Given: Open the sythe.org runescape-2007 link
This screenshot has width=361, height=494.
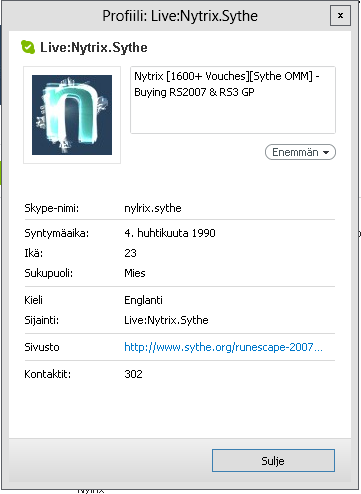Looking at the screenshot, I should coord(223,347).
